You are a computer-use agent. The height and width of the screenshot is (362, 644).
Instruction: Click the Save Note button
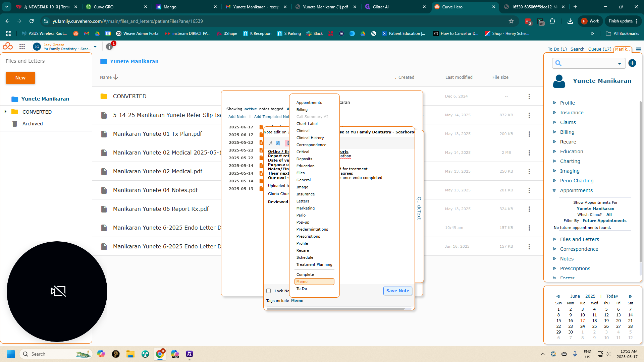[x=397, y=291]
